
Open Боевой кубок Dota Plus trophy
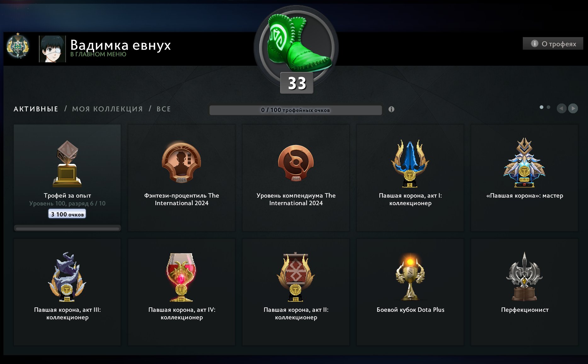pyautogui.click(x=410, y=292)
